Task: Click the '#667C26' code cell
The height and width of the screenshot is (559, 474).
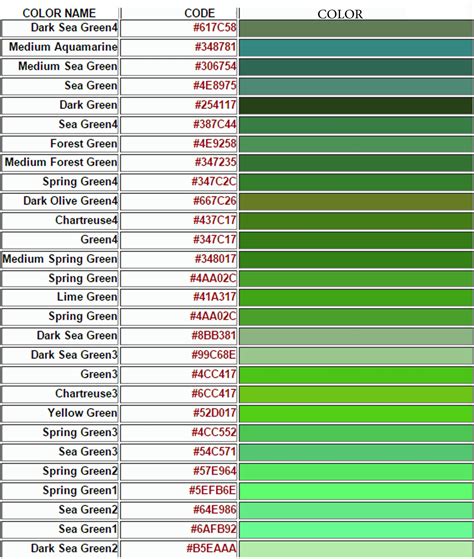Action: (179, 202)
